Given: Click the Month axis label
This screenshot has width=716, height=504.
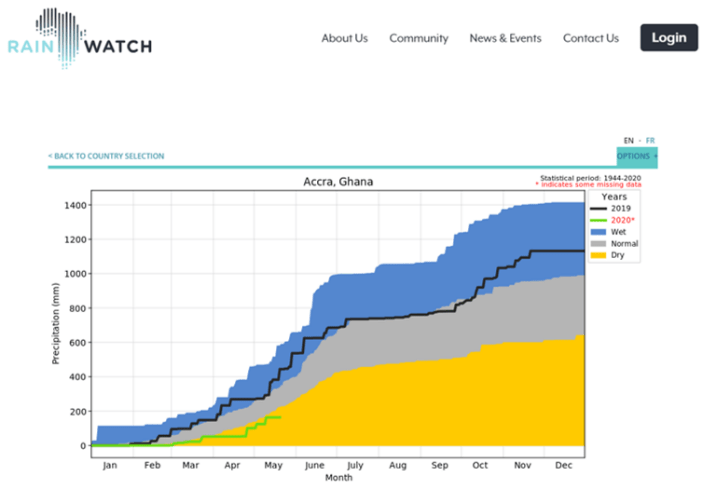Looking at the screenshot, I should [x=338, y=478].
